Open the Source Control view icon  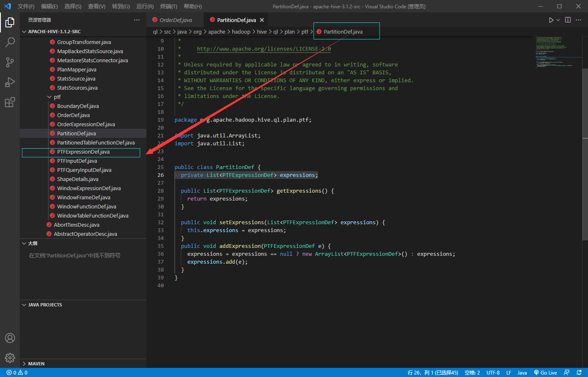pyautogui.click(x=10, y=62)
